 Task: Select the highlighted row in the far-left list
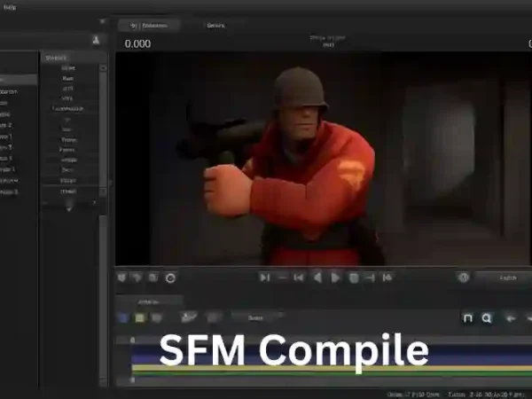click(x=19, y=80)
